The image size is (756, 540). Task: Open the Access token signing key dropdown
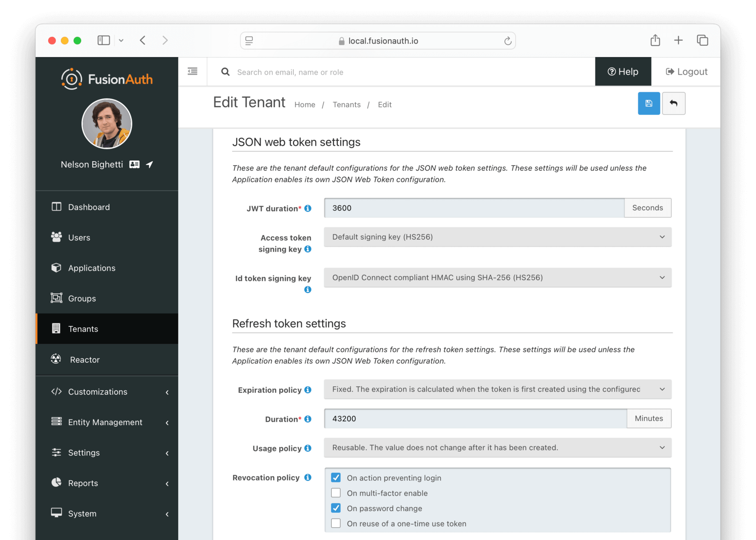[x=497, y=237]
